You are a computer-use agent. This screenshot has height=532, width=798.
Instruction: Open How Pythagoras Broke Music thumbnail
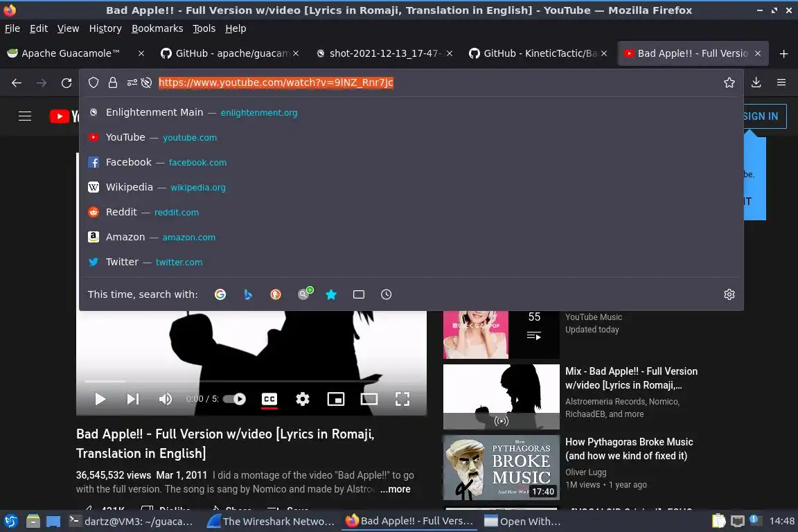[502, 468]
